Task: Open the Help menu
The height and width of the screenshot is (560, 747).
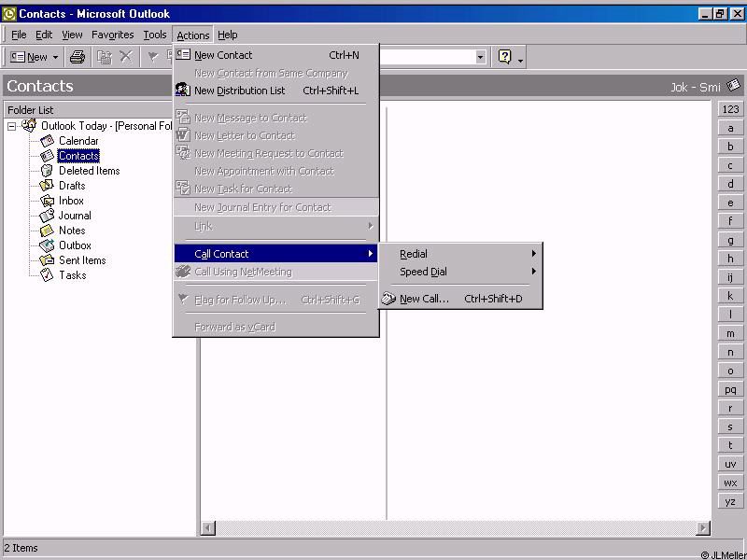Action: pyautogui.click(x=227, y=35)
